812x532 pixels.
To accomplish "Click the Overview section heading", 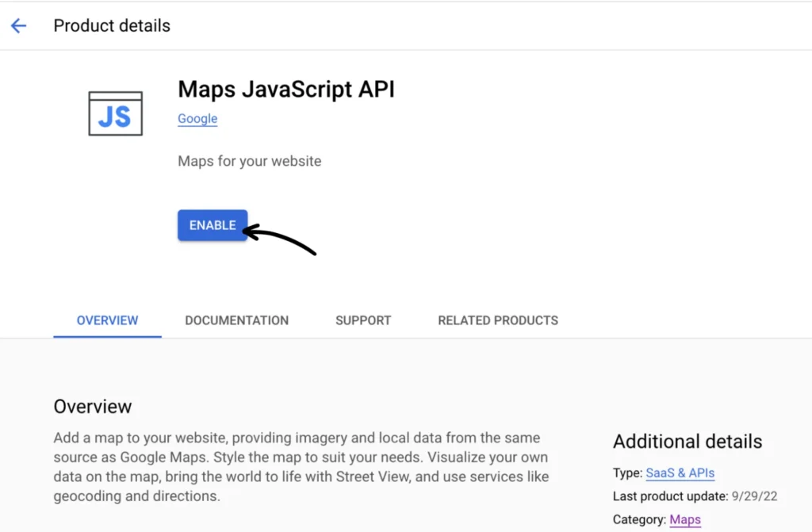I will click(x=92, y=407).
